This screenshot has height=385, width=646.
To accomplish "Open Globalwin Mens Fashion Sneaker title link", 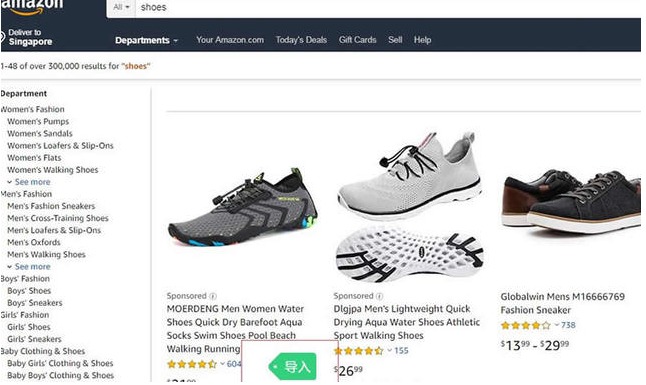I will (562, 303).
